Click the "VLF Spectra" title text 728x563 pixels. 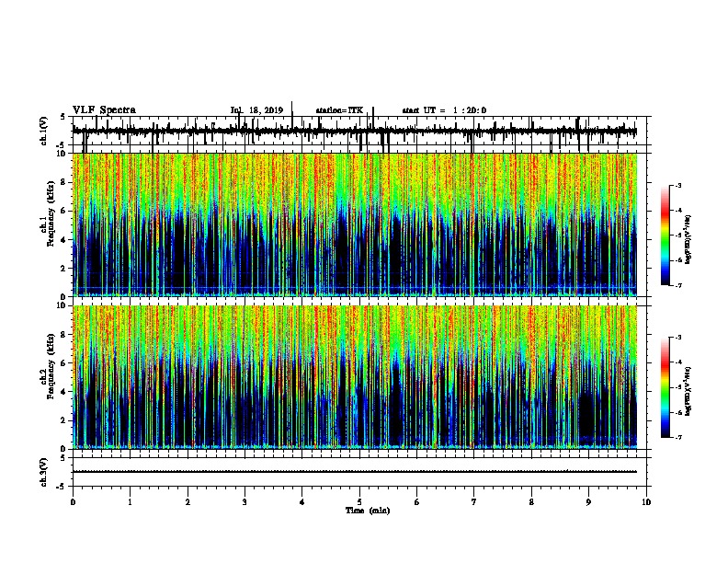tap(104, 110)
